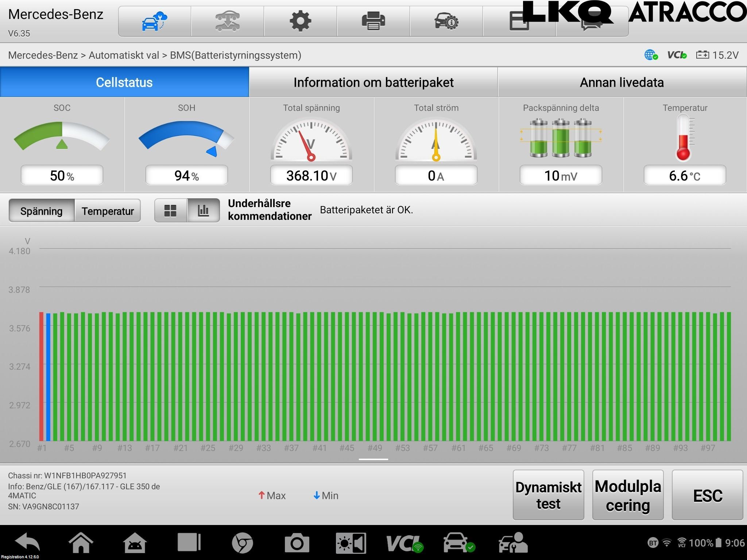Viewport: 747px width, 560px height.
Task: Click the 100% tablet battery indicator
Action: pos(705,543)
